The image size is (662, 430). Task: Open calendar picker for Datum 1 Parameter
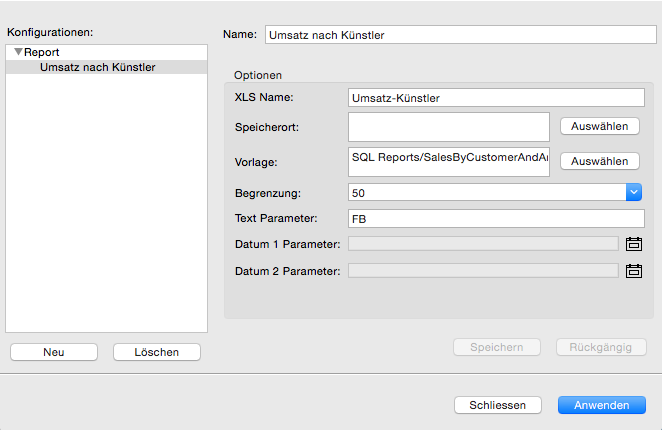634,244
